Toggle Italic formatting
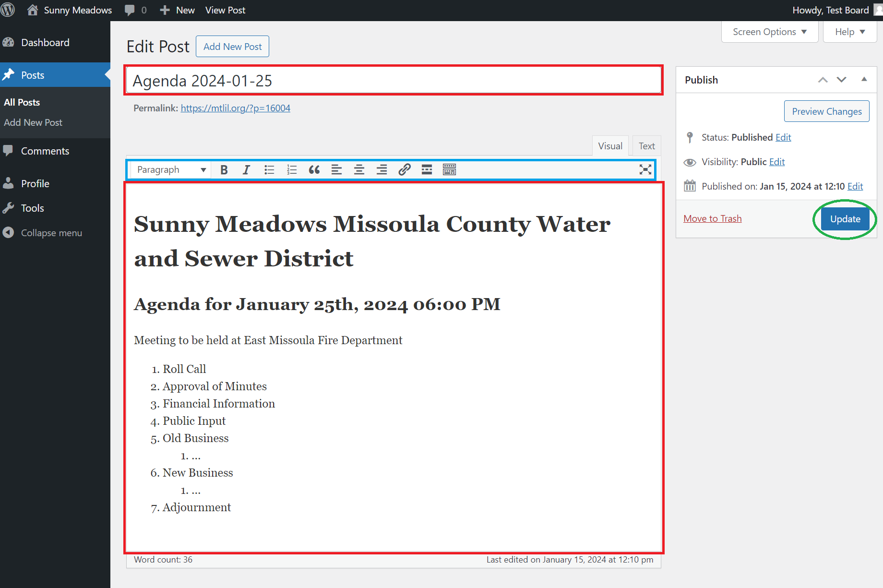883x588 pixels. tap(246, 169)
